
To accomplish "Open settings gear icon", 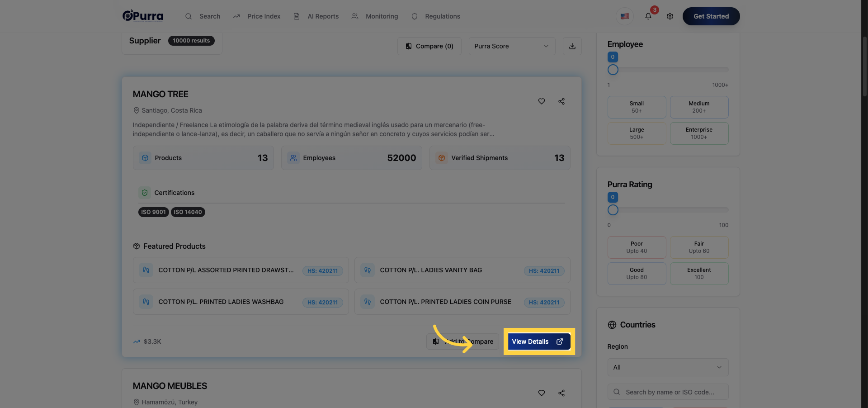I will [x=670, y=16].
